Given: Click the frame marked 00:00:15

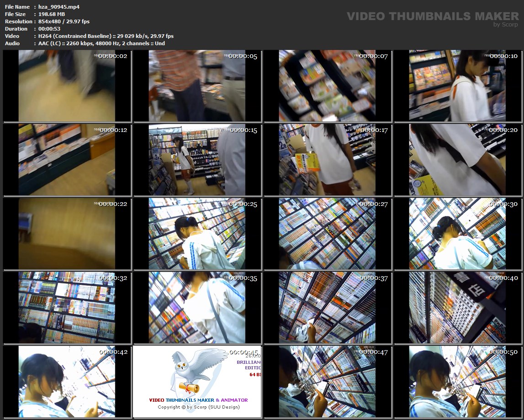Looking at the screenshot, I should pyautogui.click(x=197, y=160).
